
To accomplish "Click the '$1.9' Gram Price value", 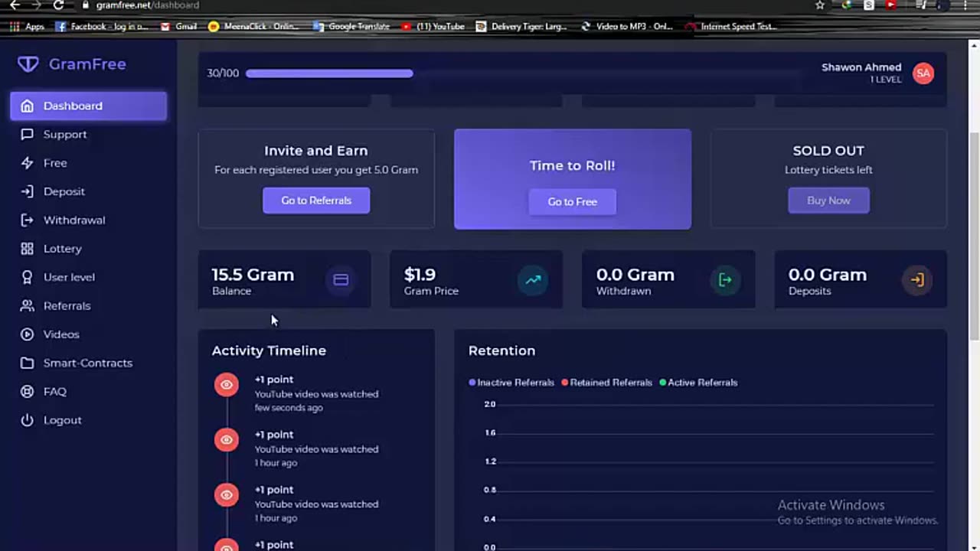I will tap(420, 275).
